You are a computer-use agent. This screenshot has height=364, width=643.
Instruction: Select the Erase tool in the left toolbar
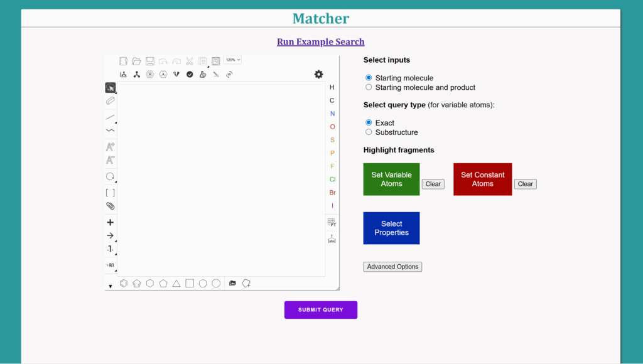[110, 101]
